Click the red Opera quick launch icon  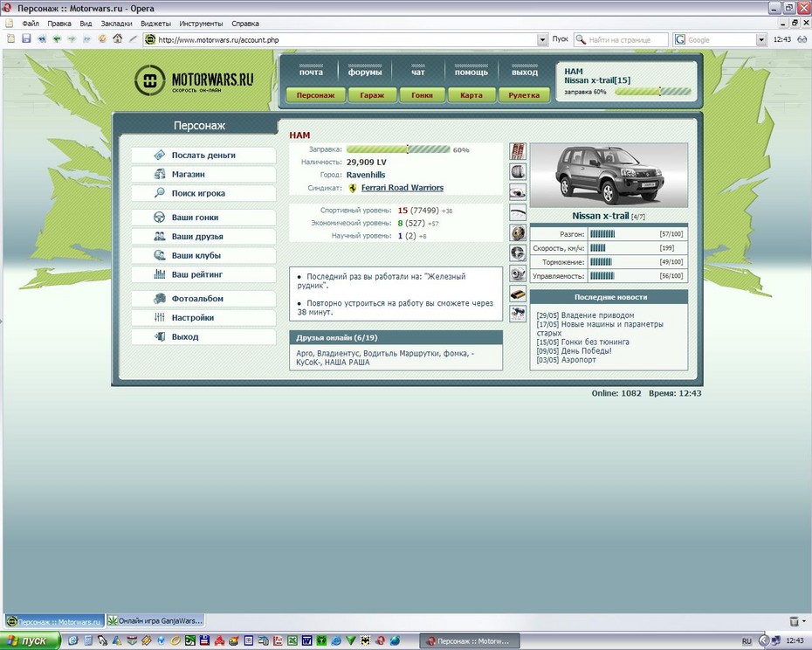tap(380, 640)
